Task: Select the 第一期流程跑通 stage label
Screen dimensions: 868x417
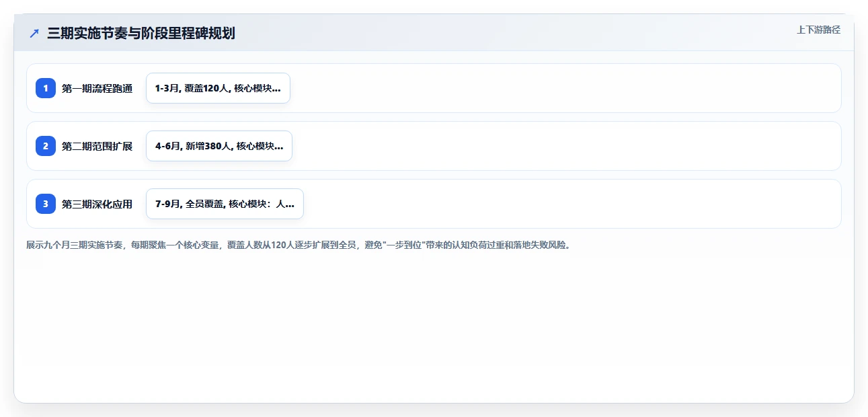Action: click(x=97, y=88)
